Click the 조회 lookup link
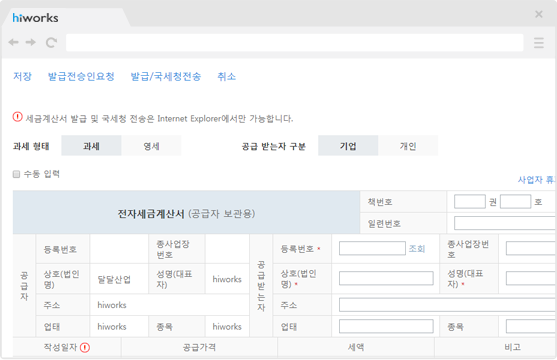Image resolution: width=557 pixels, height=360 pixels. 417,248
